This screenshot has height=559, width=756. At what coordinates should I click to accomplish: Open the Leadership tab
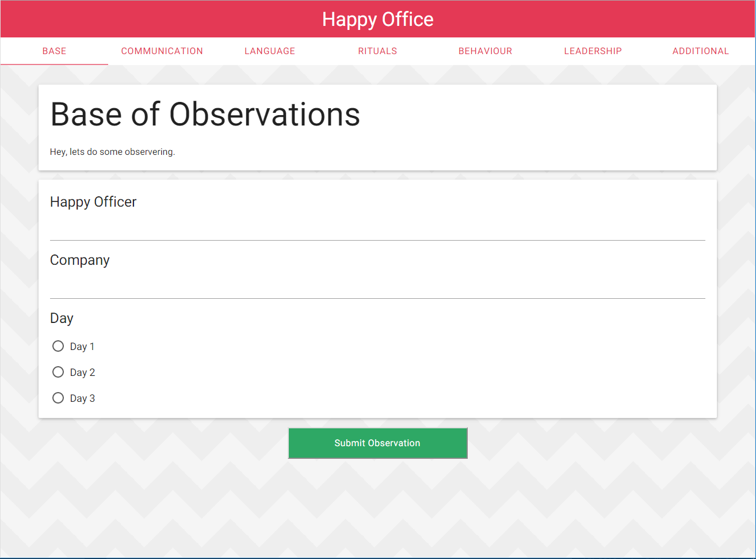[593, 51]
